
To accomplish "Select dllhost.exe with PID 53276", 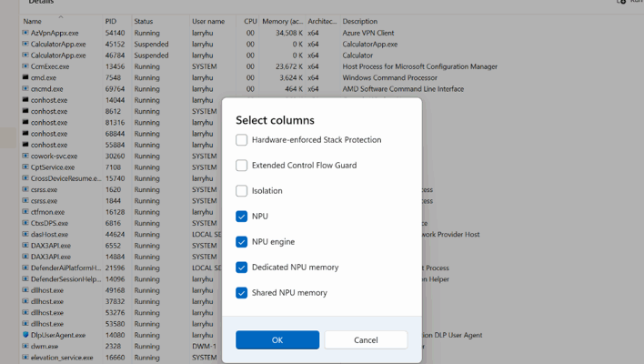I will [x=47, y=313].
